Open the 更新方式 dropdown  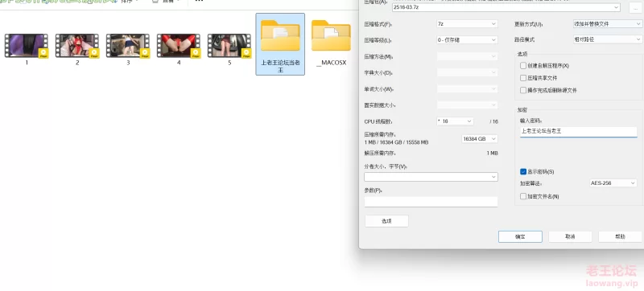pyautogui.click(x=608, y=24)
